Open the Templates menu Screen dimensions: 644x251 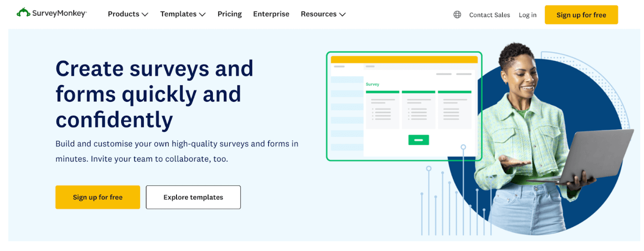[178, 14]
